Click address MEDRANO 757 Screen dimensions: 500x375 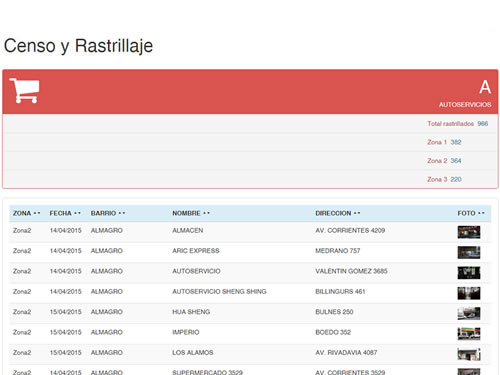338,251
